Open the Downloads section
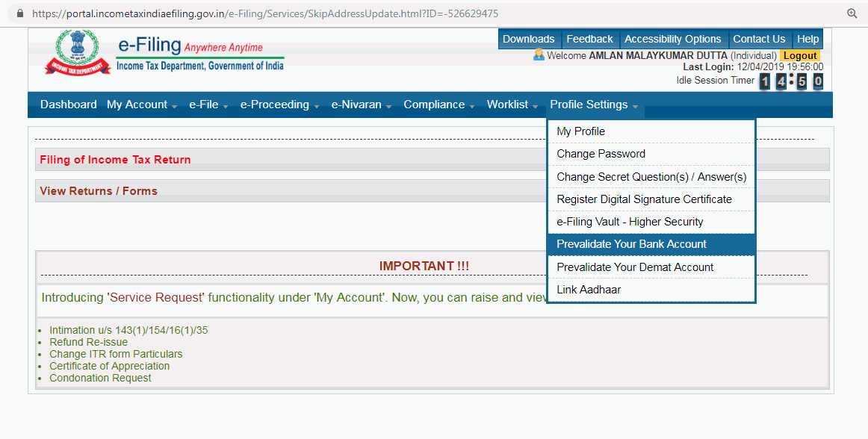Screen dimensions: 868x439 pyautogui.click(x=529, y=39)
